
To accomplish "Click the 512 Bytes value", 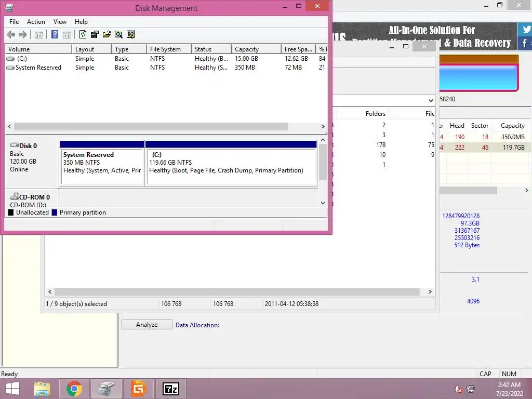I will pos(467,245).
